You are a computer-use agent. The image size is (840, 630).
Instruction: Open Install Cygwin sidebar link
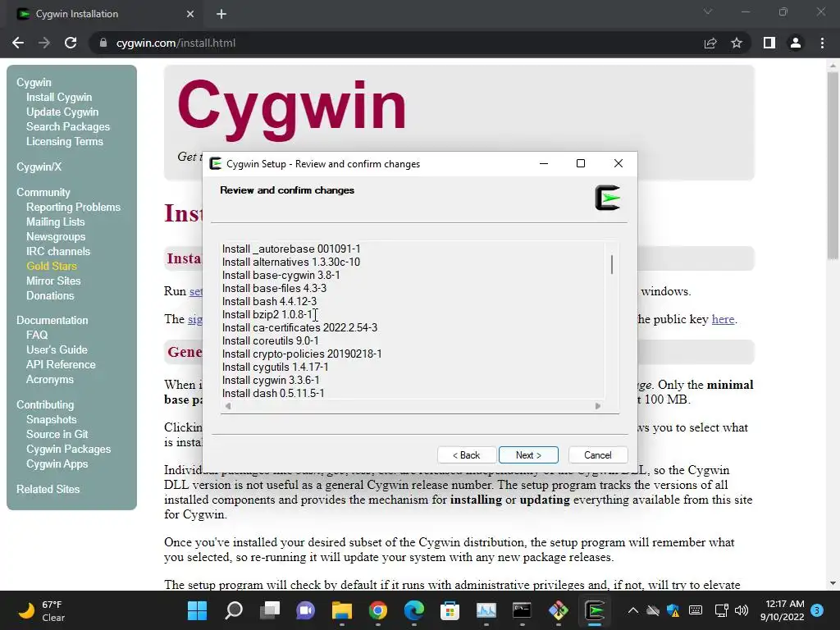[x=59, y=97]
